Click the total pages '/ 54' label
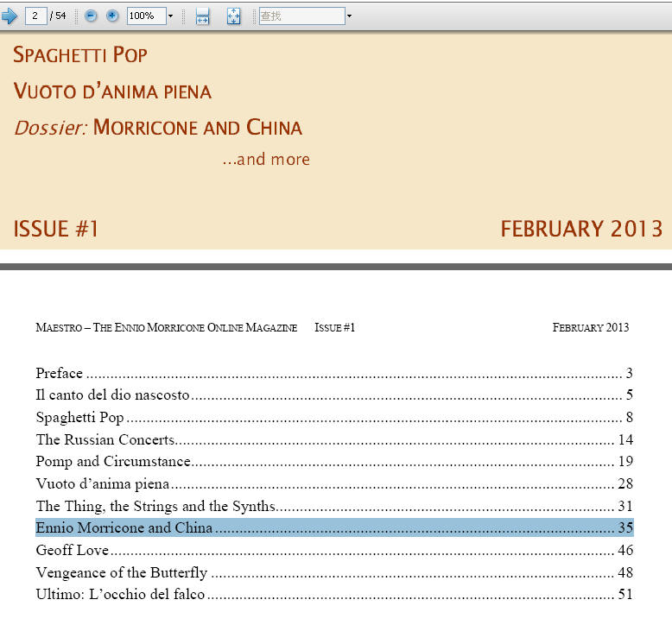This screenshot has height=625, width=672. pos(58,16)
